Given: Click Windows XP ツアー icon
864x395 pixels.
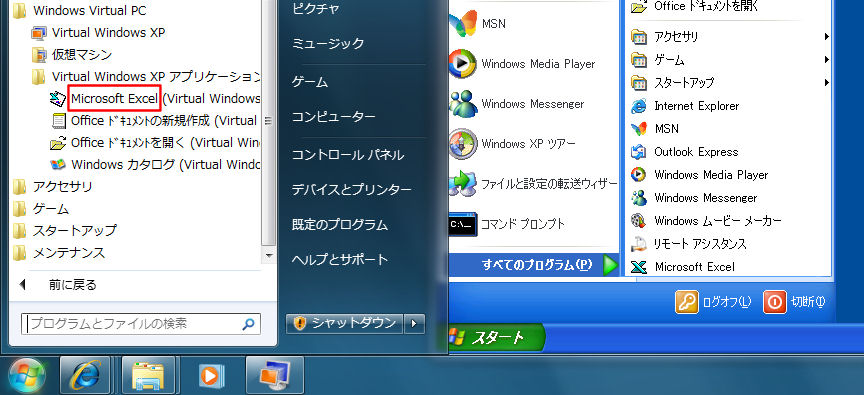Looking at the screenshot, I should pyautogui.click(x=462, y=144).
